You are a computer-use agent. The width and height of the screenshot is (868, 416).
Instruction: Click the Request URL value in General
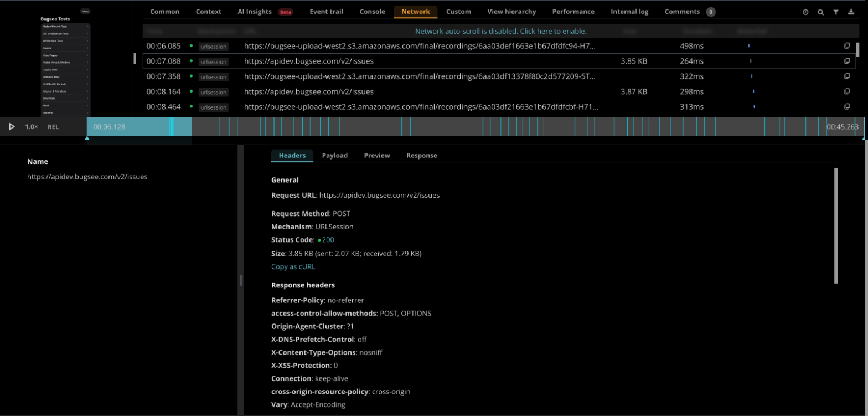[380, 196]
